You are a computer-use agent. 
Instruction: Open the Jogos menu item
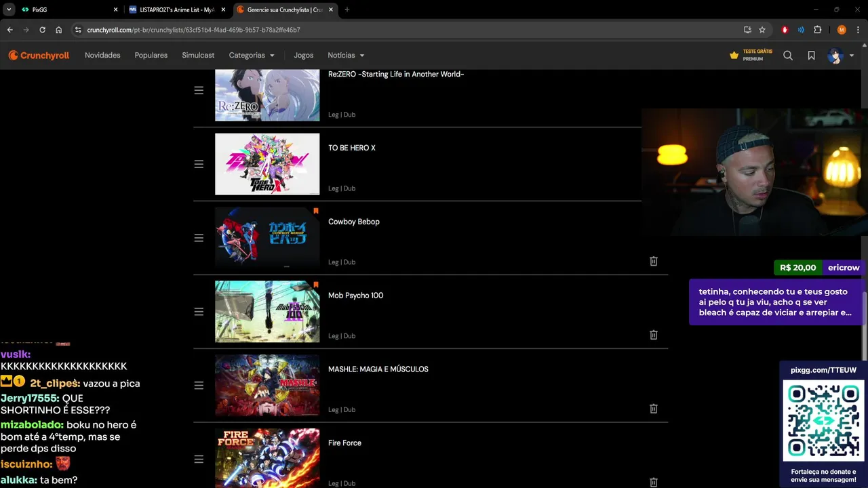(x=304, y=56)
